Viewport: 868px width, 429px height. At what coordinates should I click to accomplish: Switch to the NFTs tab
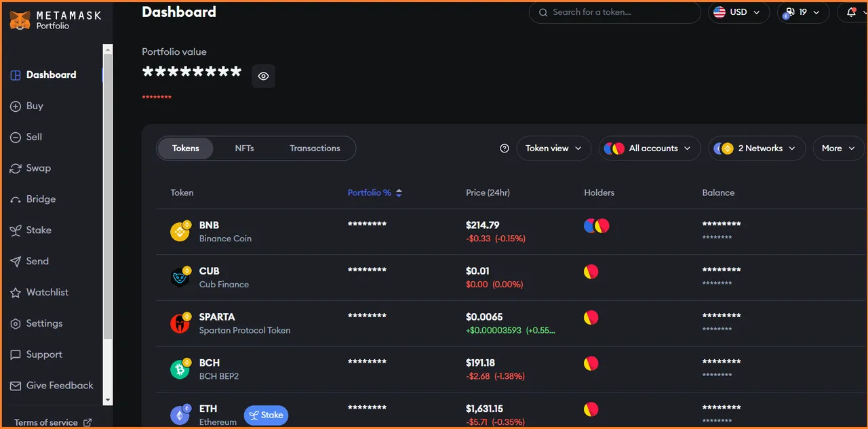(x=244, y=148)
